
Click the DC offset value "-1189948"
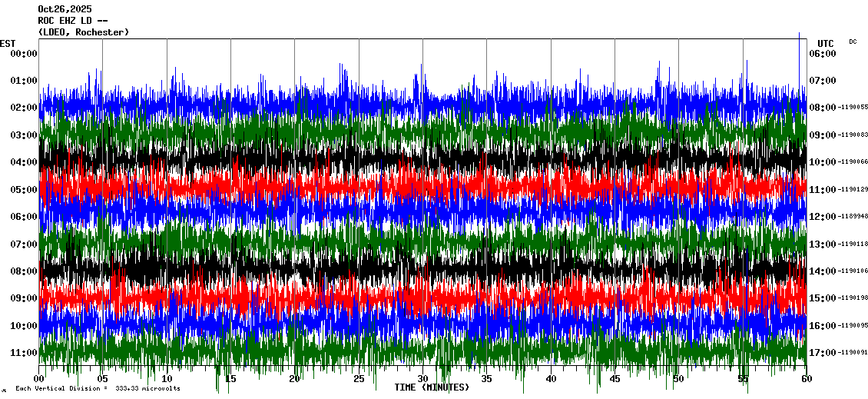tap(853, 217)
